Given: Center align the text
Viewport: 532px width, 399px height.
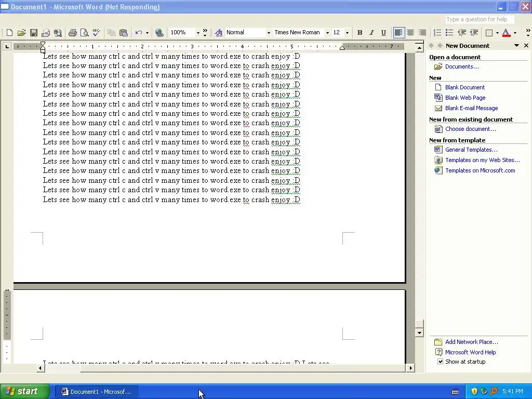Looking at the screenshot, I should [410, 33].
